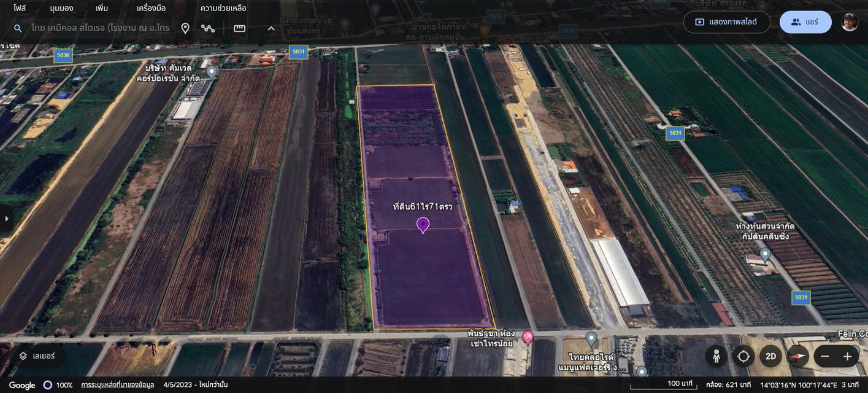Switch the view to 2D
Screen dimensions: 868x393
(x=771, y=356)
